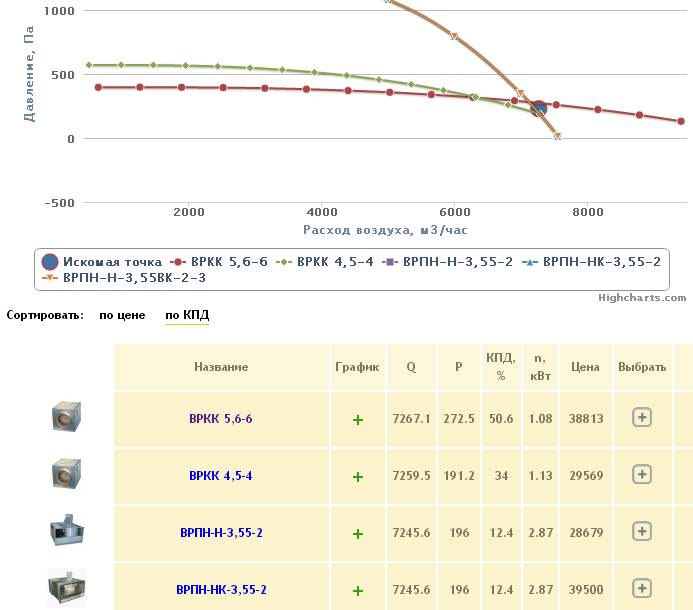Click the green plus graph icon for ВРКК 4,5-4
Viewport: 693px width, 610px height.
click(x=357, y=477)
